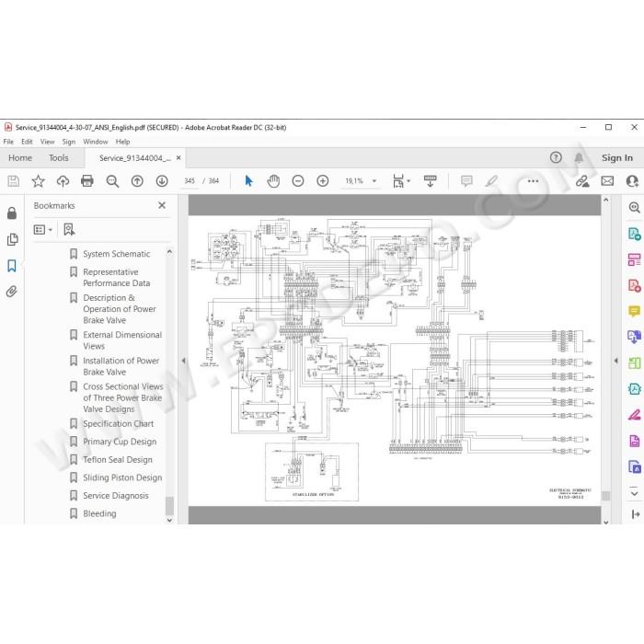Show more tools chevron in right pane
This screenshot has width=644, height=644.
click(635, 492)
